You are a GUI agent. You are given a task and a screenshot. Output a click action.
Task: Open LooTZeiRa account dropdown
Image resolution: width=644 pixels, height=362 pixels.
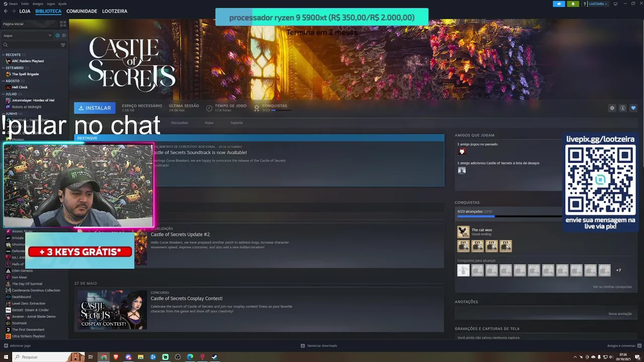pos(598,4)
